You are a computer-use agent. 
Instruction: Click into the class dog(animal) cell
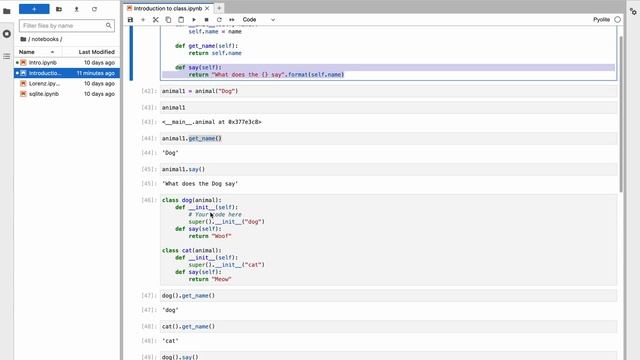388,240
